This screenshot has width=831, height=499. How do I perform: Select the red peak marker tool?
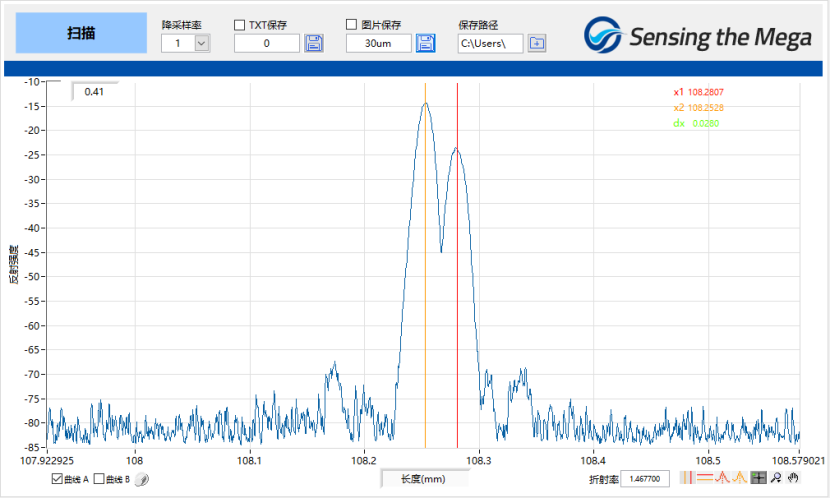point(721,478)
